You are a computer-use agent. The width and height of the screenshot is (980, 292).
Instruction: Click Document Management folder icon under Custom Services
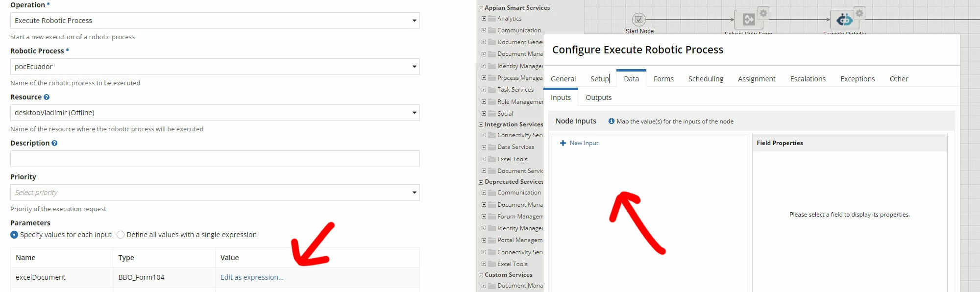(492, 286)
